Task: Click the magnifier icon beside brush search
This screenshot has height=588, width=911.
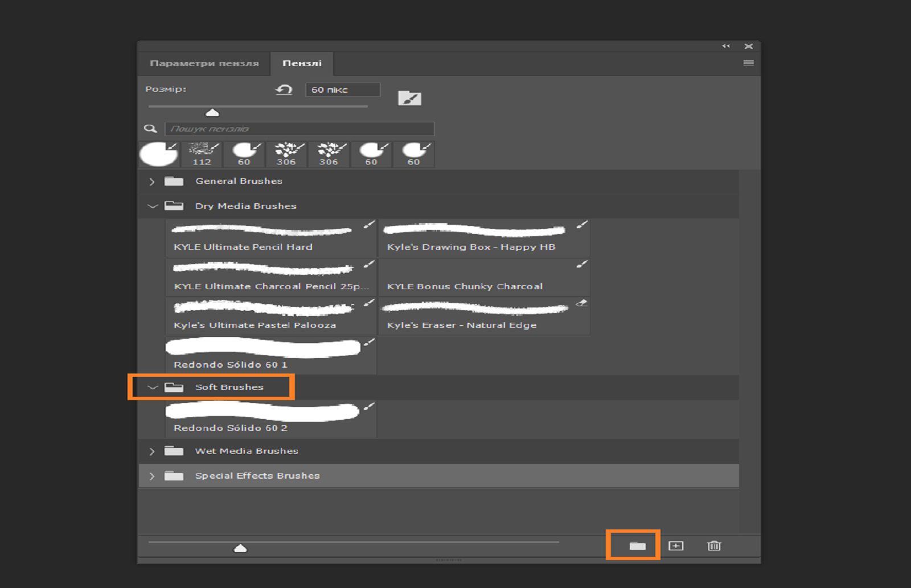Action: 150,129
